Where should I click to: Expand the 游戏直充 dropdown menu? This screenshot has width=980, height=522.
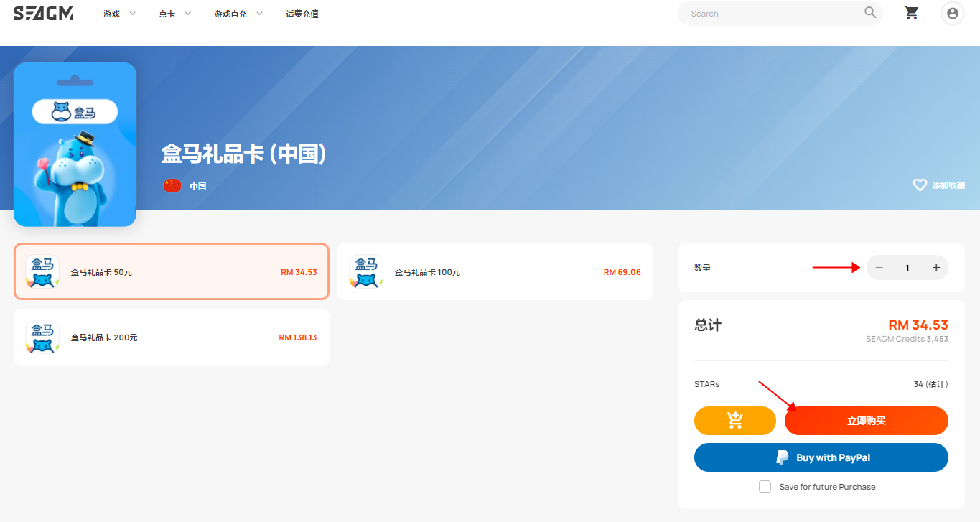[x=239, y=14]
